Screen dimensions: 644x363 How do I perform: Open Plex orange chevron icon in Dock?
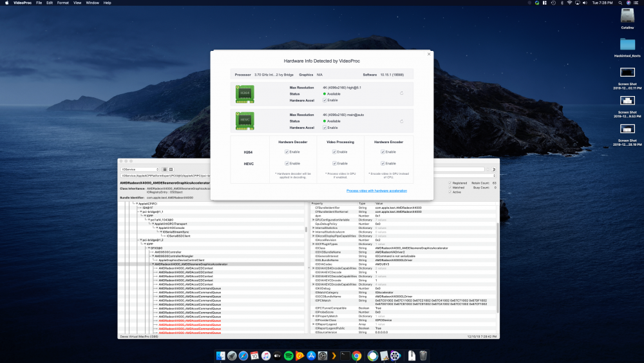pos(334,356)
